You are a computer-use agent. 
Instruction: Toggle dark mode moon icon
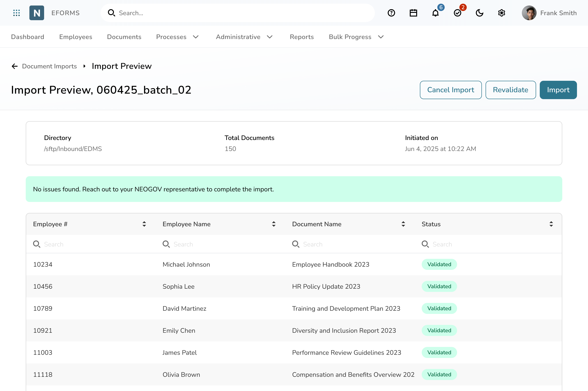point(479,13)
